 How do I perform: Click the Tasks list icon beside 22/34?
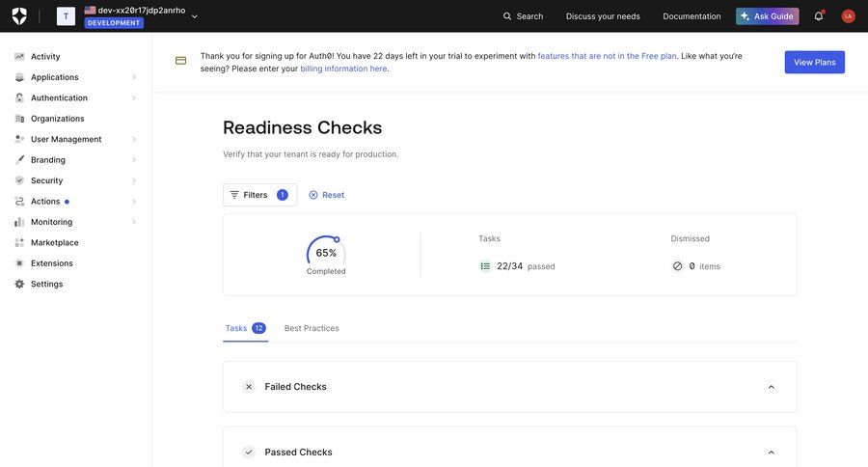[485, 266]
